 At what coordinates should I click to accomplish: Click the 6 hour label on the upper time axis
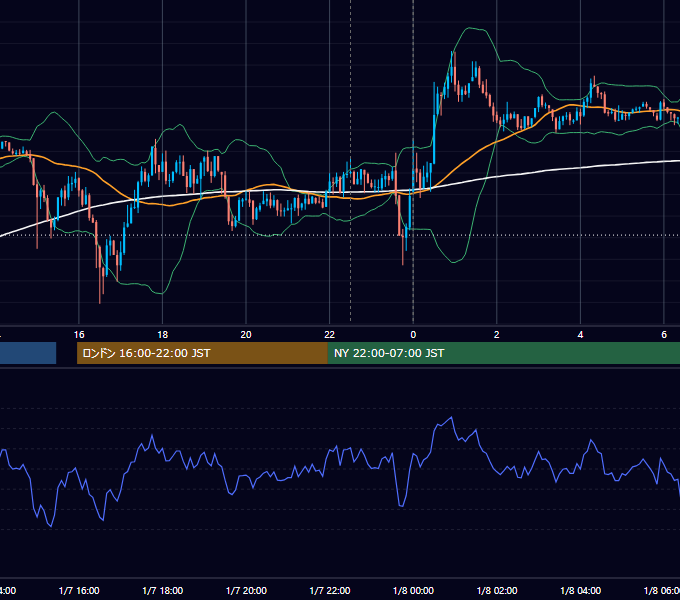click(664, 335)
